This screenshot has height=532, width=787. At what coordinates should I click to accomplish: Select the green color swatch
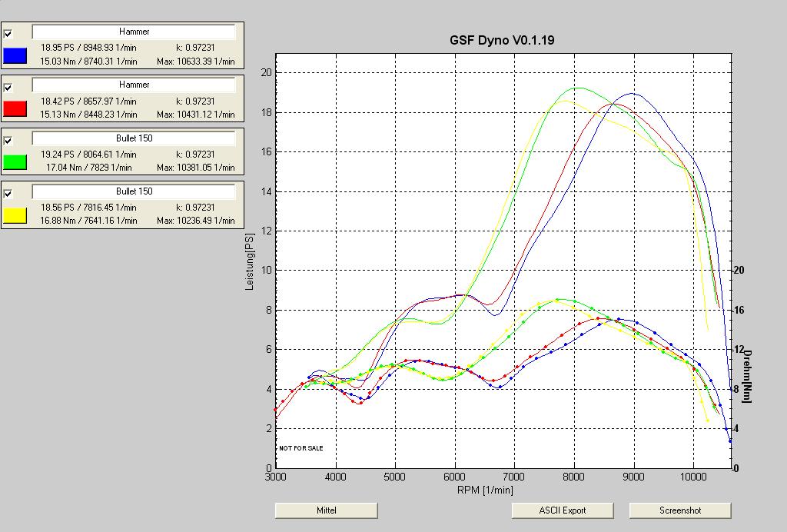(15, 161)
